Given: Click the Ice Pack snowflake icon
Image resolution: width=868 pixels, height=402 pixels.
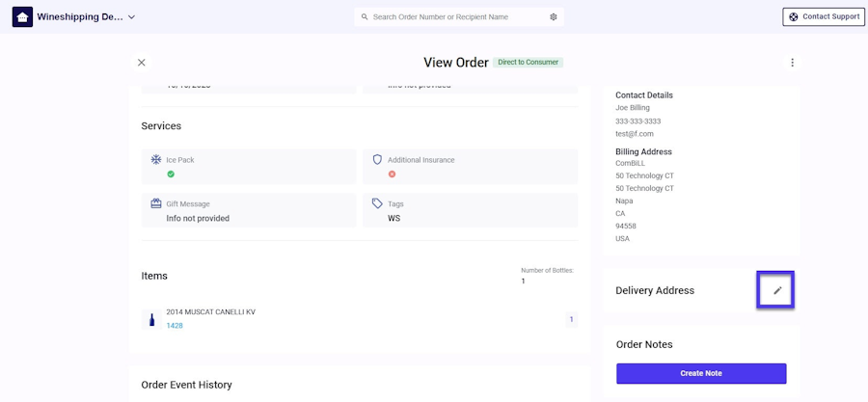Looking at the screenshot, I should 156,159.
